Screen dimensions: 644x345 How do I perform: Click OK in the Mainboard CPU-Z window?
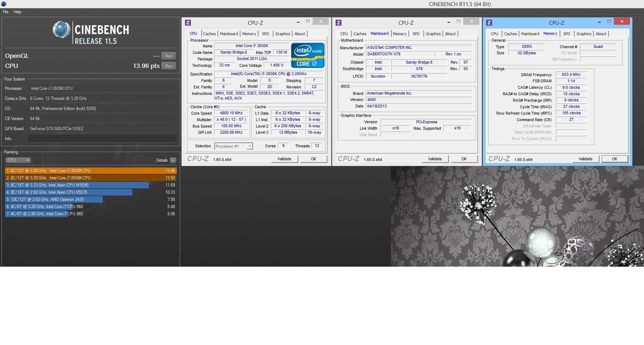point(464,159)
